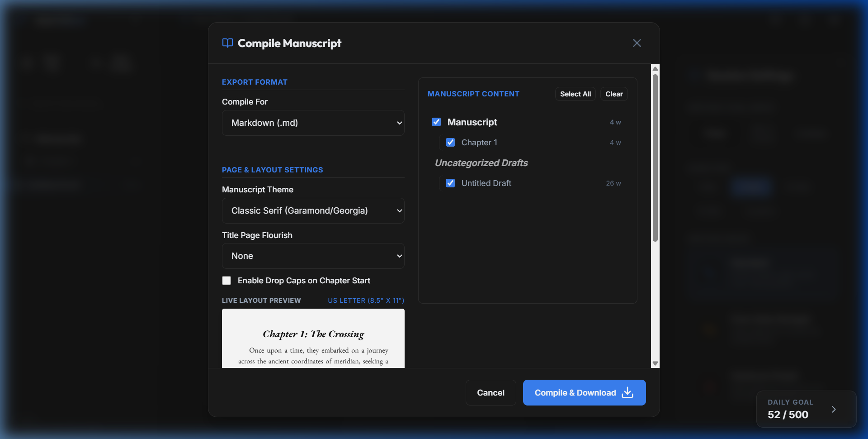The height and width of the screenshot is (439, 868).
Task: Uncheck the Chapter 1 checkbox
Action: [x=450, y=142]
